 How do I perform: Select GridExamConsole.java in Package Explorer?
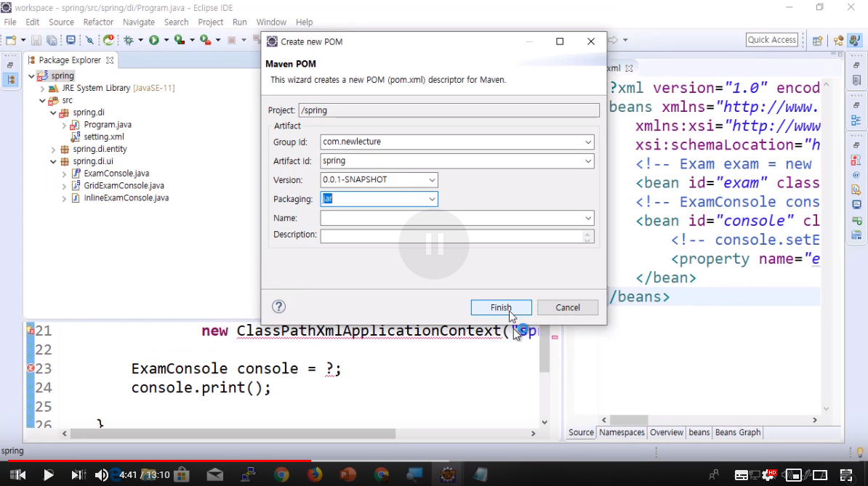click(124, 185)
